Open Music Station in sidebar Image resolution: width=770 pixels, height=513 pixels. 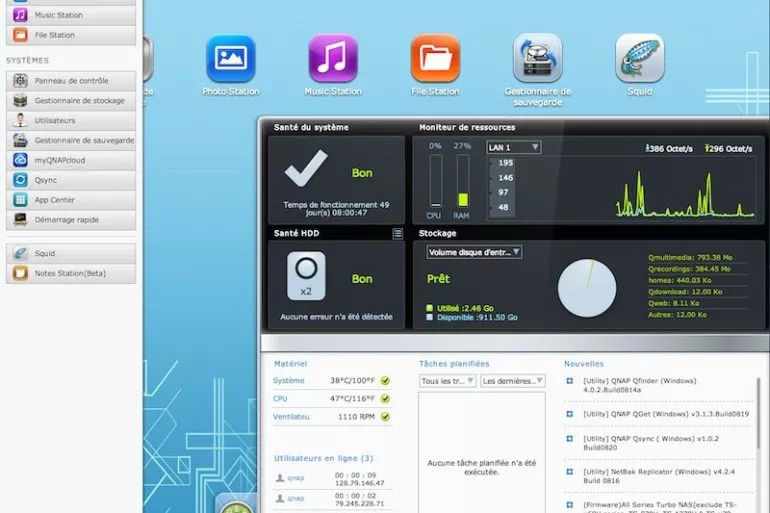click(71, 15)
